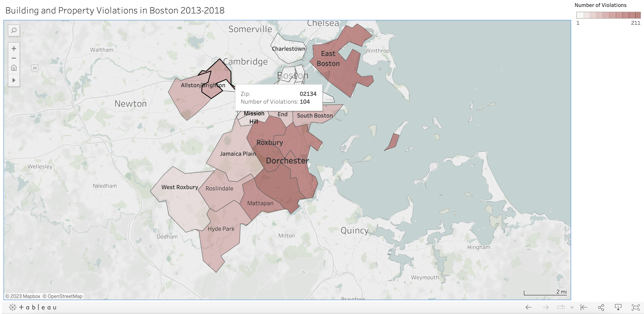Share this visualization
This screenshot has width=644, height=314.
coord(601,307)
